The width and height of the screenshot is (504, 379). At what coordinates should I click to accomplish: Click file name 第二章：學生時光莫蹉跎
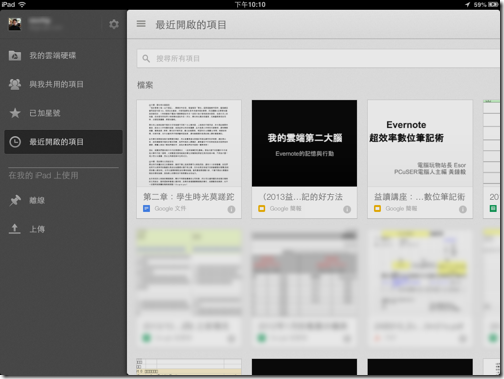[189, 197]
